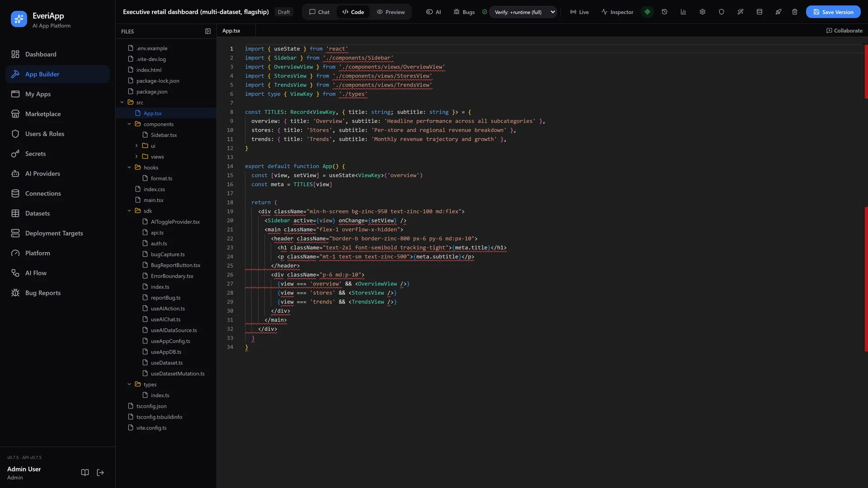Click the rocket deploy icon
868x488 pixels.
click(778, 12)
